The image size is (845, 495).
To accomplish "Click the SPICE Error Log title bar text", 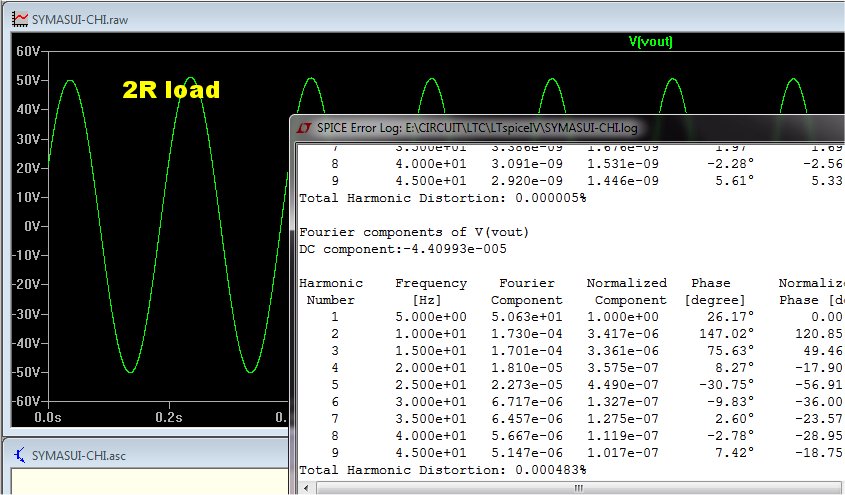I will tap(477, 128).
